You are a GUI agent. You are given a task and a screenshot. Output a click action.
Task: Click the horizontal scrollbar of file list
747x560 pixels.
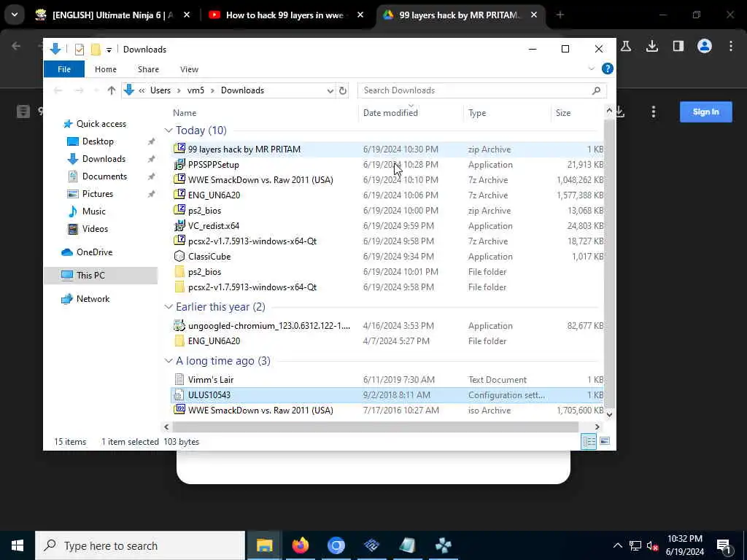click(x=374, y=427)
